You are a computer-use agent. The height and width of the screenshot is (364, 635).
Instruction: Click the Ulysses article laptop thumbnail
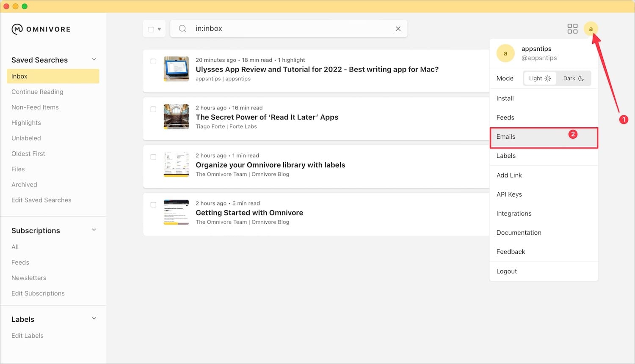[x=176, y=69]
